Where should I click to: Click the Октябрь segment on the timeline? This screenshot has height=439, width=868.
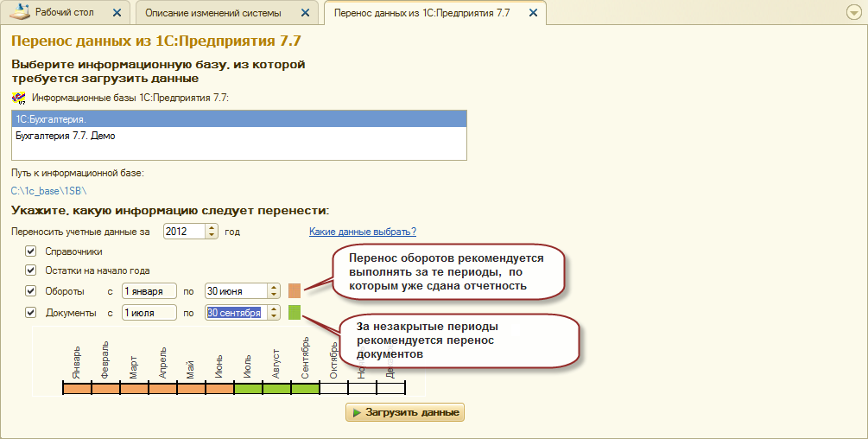coord(334,387)
